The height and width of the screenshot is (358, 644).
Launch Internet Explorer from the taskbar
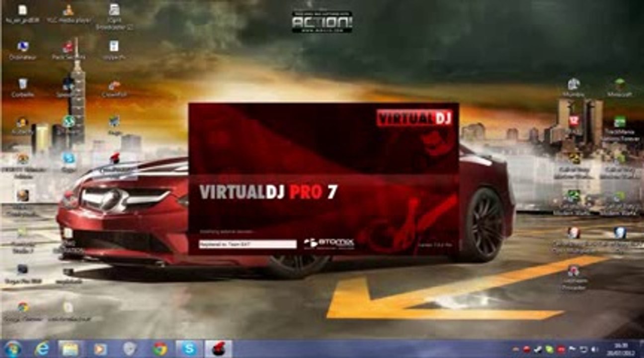pyautogui.click(x=42, y=349)
